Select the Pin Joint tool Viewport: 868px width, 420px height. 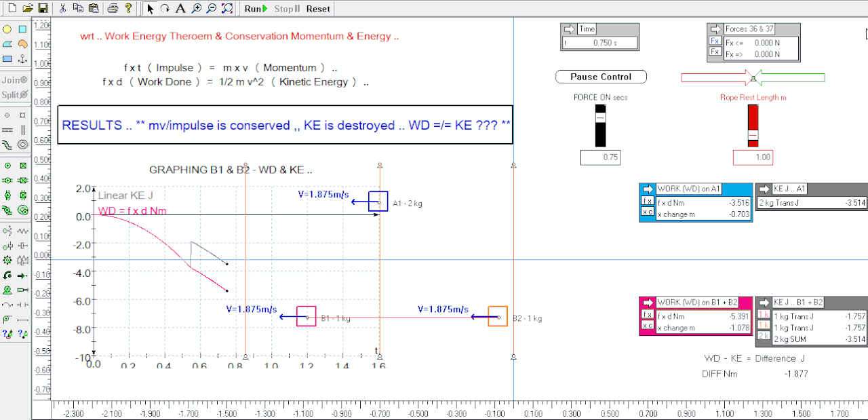[x=8, y=166]
